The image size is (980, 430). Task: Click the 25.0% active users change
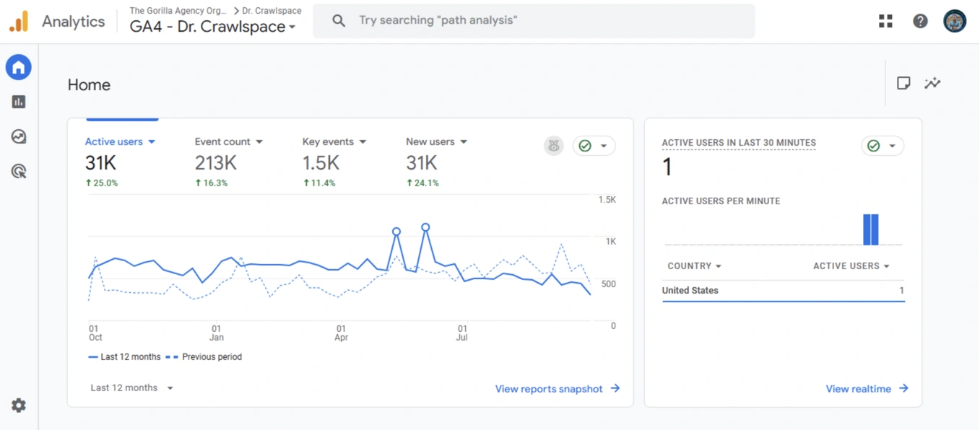click(102, 183)
